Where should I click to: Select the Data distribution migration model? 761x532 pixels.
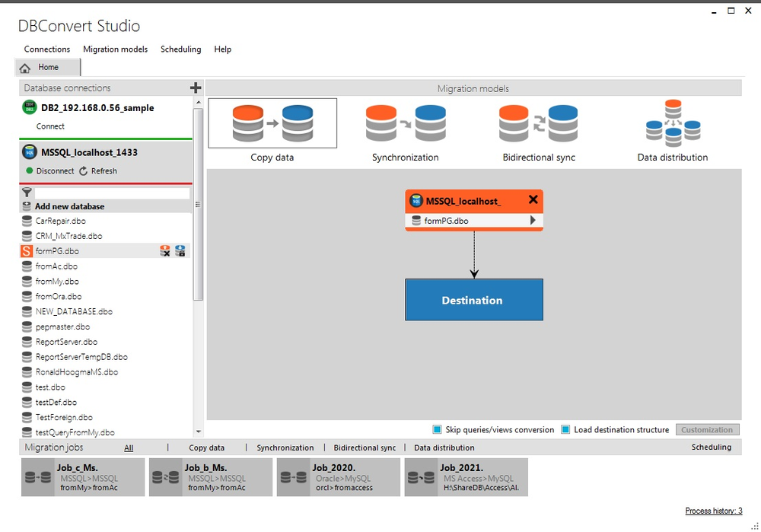(x=673, y=123)
